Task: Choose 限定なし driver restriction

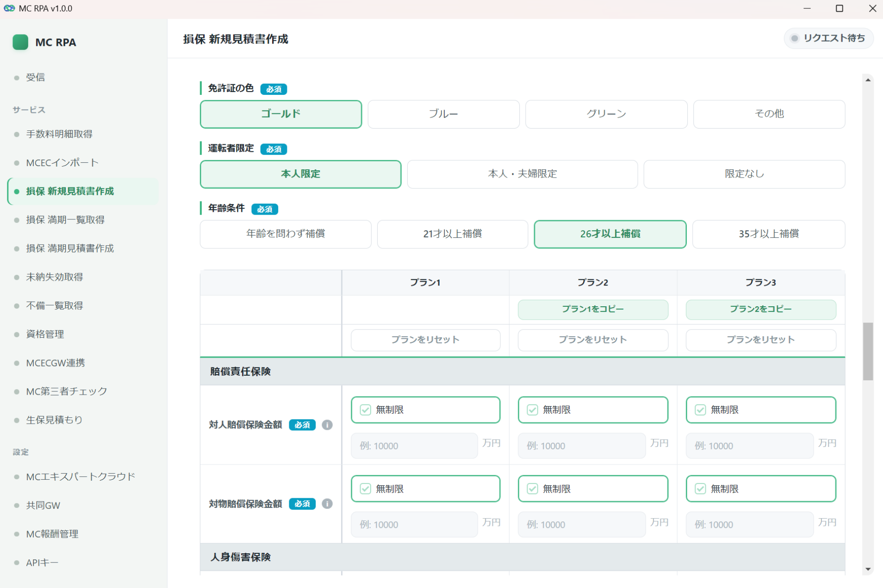Action: [x=744, y=174]
